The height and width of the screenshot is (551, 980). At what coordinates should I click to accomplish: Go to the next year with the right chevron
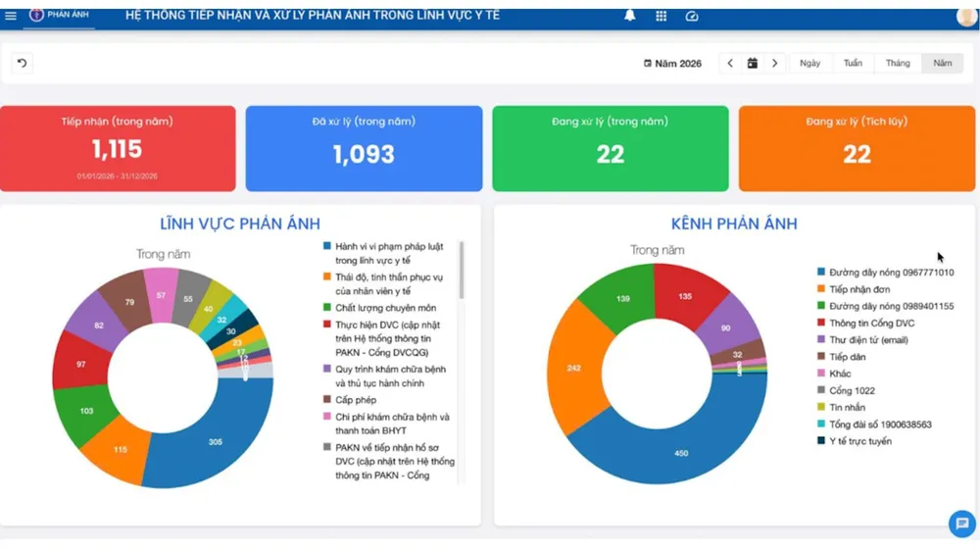click(x=775, y=63)
